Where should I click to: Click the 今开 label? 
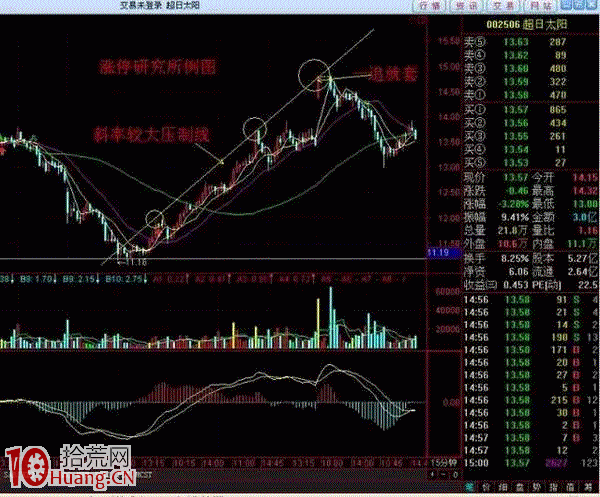(543, 177)
